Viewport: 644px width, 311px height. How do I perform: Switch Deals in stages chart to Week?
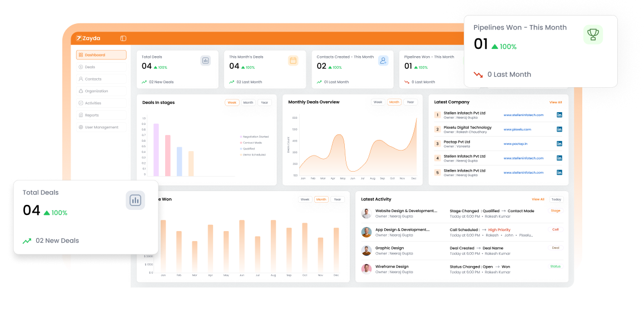[x=232, y=102]
